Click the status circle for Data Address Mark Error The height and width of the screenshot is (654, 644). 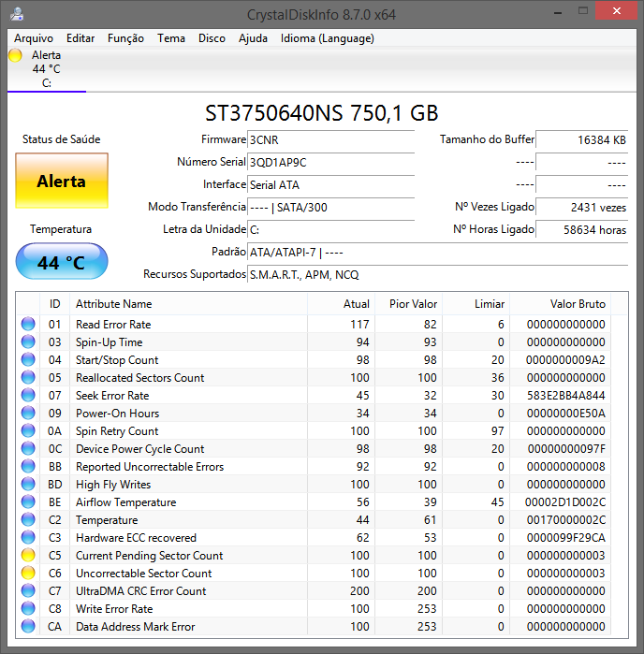(x=28, y=626)
